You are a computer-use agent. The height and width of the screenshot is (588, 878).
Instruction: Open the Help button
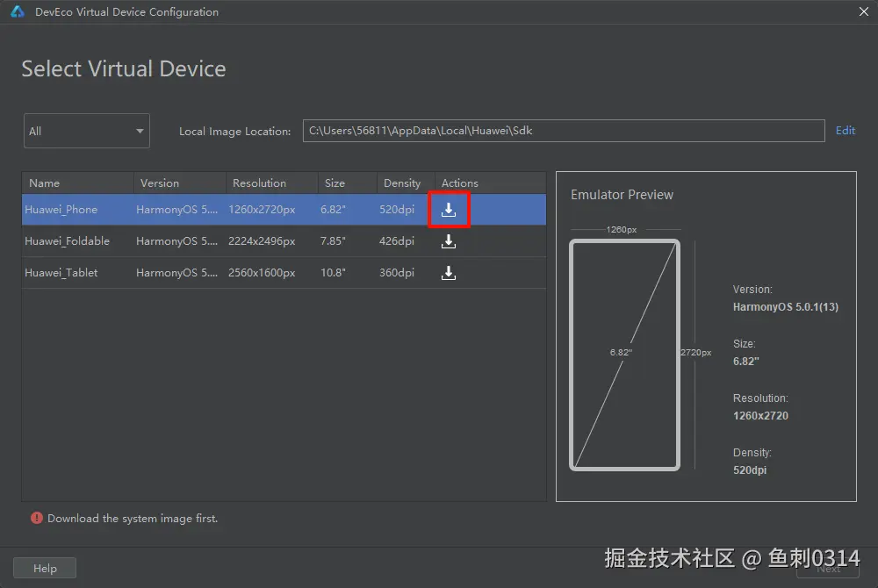point(45,568)
